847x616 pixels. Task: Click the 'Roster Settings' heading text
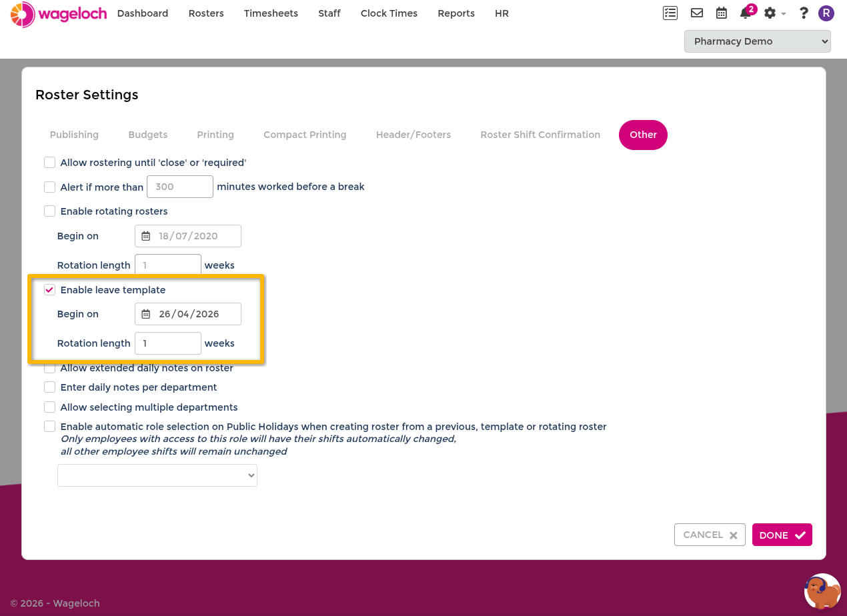[87, 95]
